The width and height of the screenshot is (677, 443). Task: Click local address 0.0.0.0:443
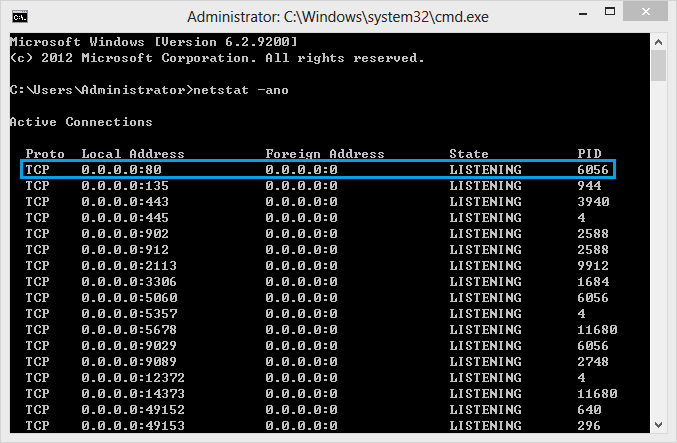(125, 202)
